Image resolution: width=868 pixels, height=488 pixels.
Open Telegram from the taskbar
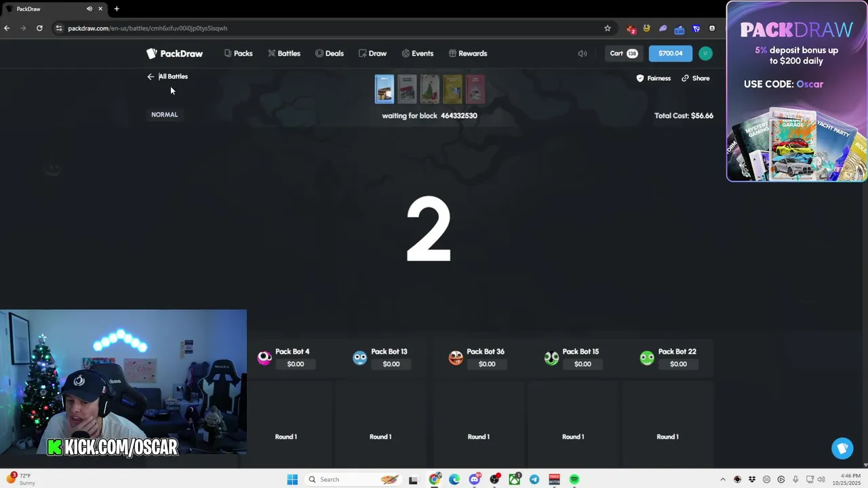point(534,480)
